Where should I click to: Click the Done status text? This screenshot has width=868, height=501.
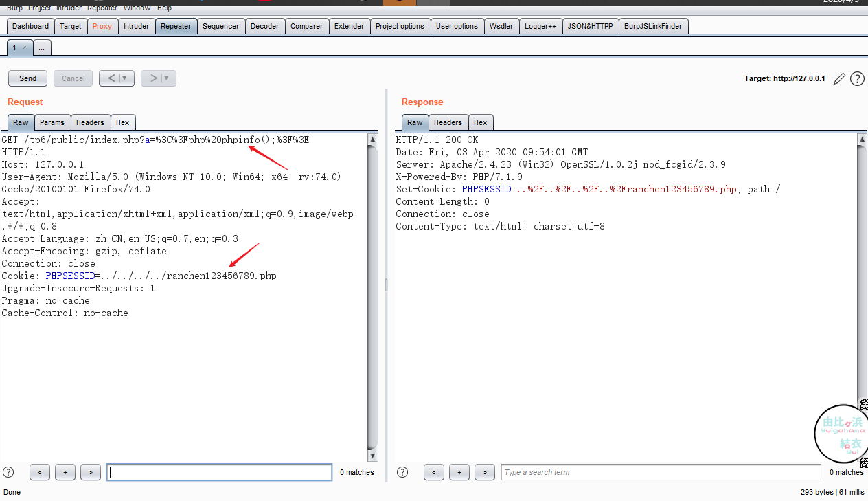pos(12,492)
